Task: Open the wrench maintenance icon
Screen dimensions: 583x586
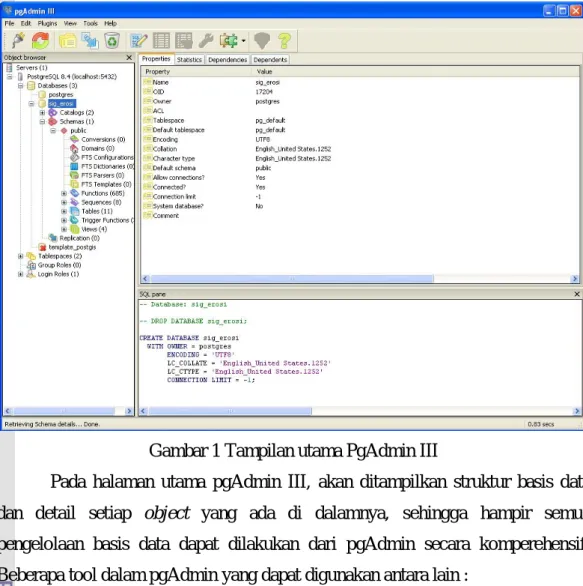Action: 206,40
